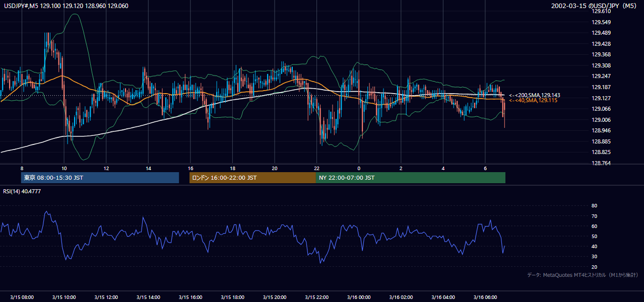Image resolution: width=644 pixels, height=302 pixels.
Task: Click the RSI scale value 70
Action: 594,216
